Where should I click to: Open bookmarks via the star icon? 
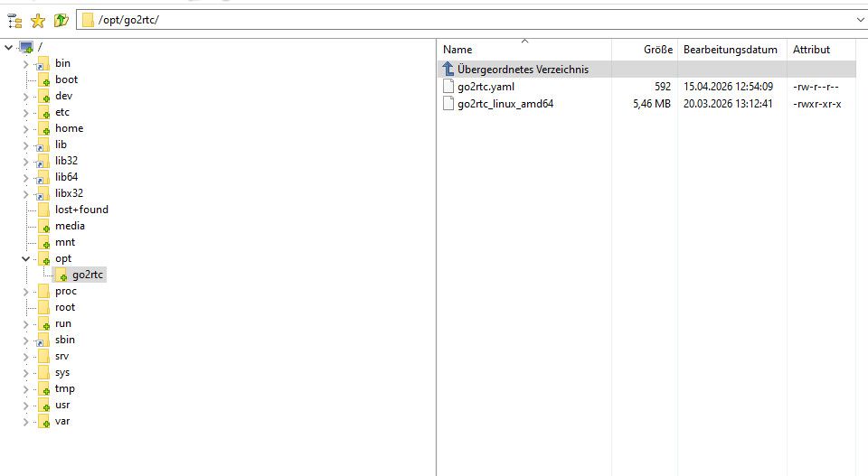pyautogui.click(x=38, y=21)
